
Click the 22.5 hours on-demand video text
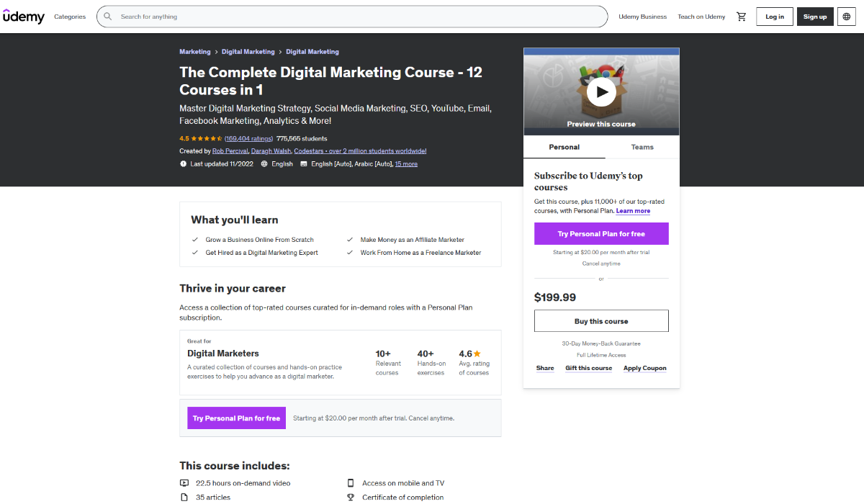click(243, 483)
